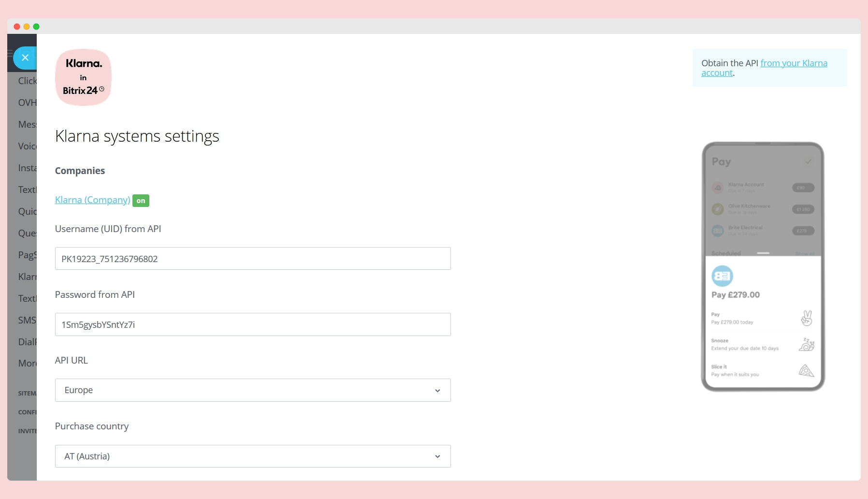
Task: Expand the Purchase country dropdown showing Austria
Action: [253, 456]
